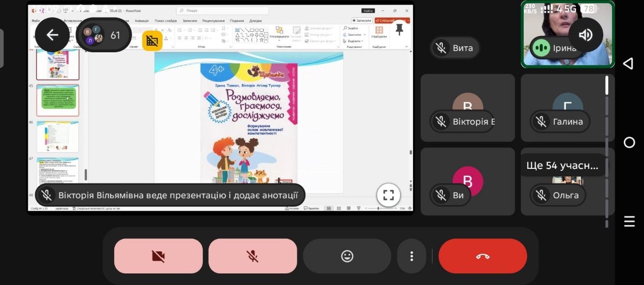This screenshot has height=285, width=644.
Task: Toggle the camera on
Action: point(158,256)
